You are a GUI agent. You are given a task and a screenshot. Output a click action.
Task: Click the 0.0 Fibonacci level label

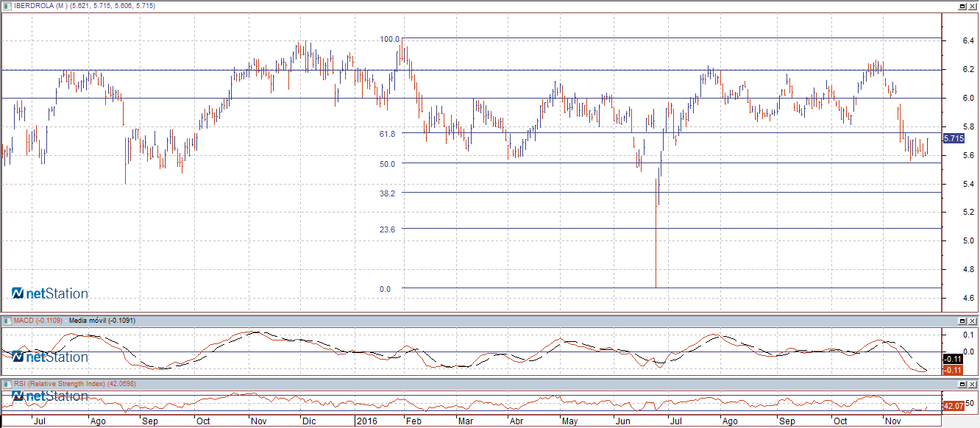coord(386,289)
